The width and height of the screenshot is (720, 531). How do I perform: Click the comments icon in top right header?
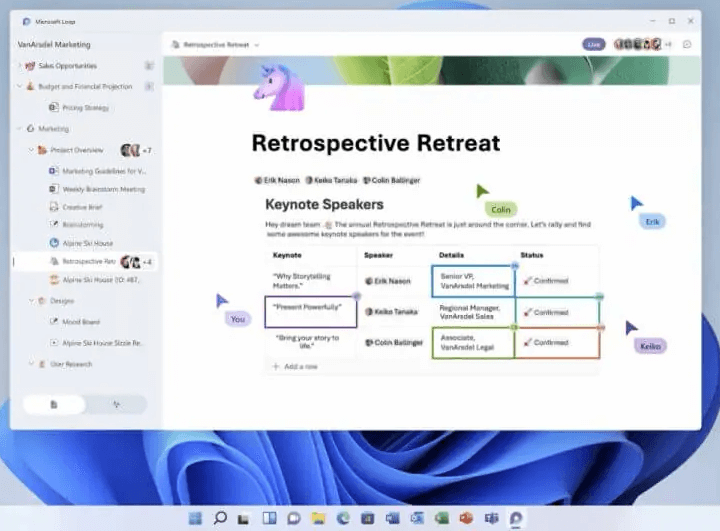click(687, 45)
